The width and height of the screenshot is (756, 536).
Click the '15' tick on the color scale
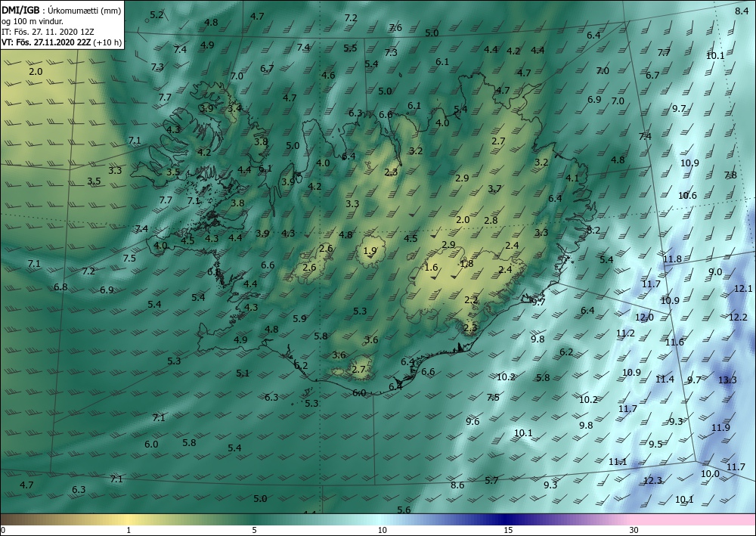click(508, 530)
